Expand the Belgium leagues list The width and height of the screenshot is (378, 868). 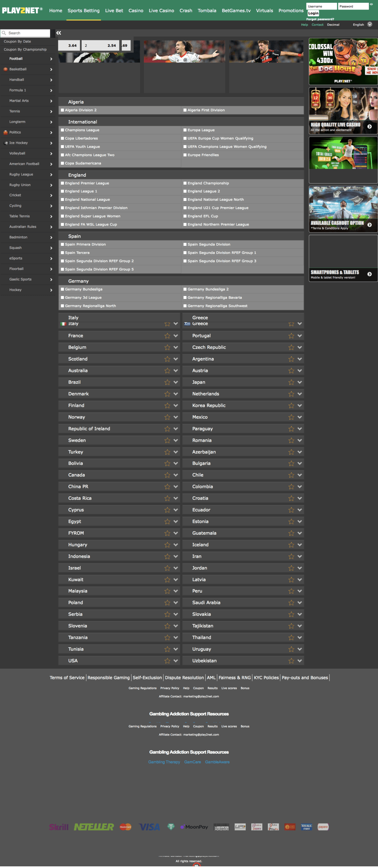click(x=176, y=347)
